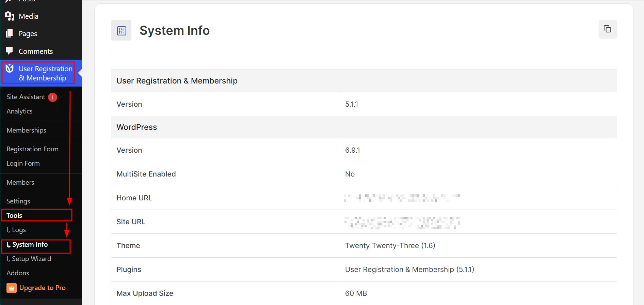Image resolution: width=644 pixels, height=305 pixels.
Task: Click the Site Assistant notification badge
Action: [x=52, y=97]
